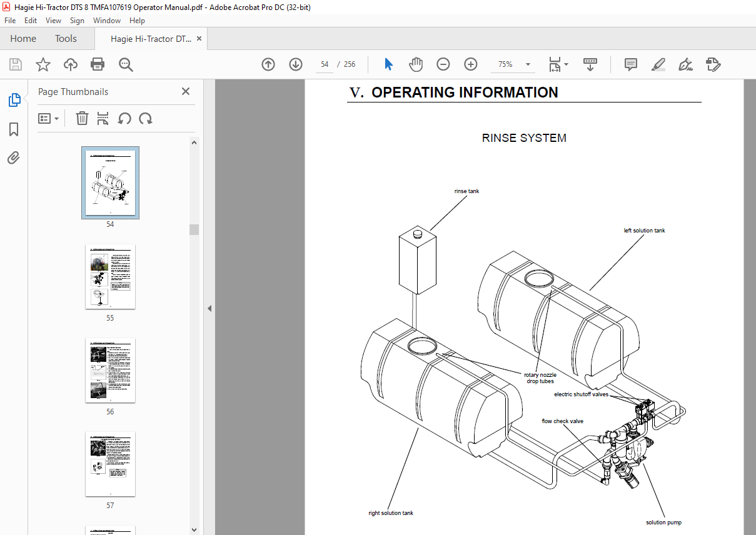Open the Sign document pen tool
The height and width of the screenshot is (535, 756).
(686, 64)
